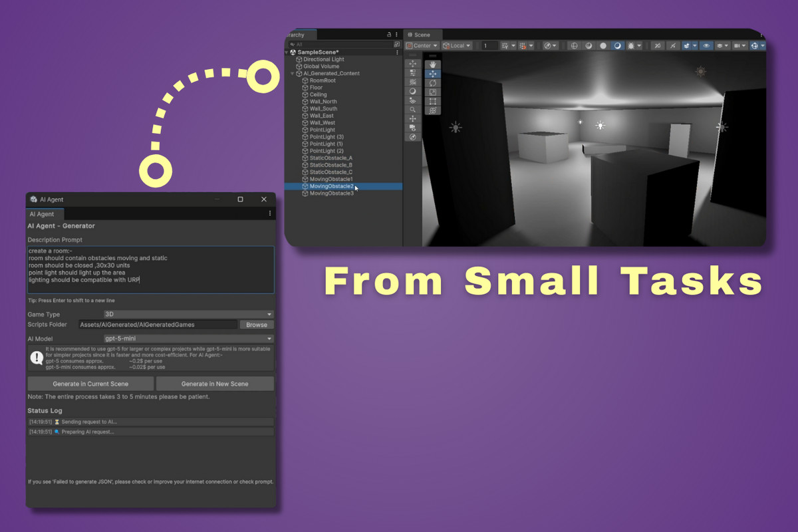Click the magnifier icon in overlay toolbar
Image resolution: width=798 pixels, height=532 pixels.
pos(412,109)
